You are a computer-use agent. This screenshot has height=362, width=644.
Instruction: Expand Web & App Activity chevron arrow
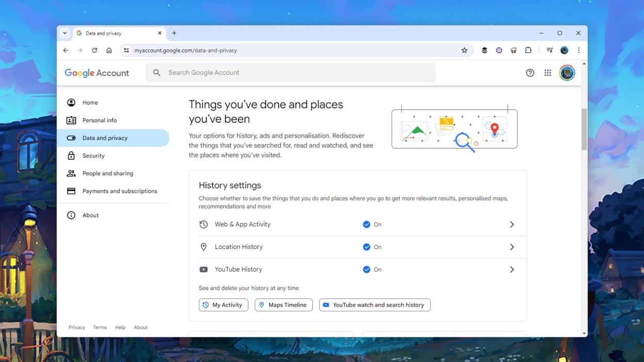coord(511,225)
